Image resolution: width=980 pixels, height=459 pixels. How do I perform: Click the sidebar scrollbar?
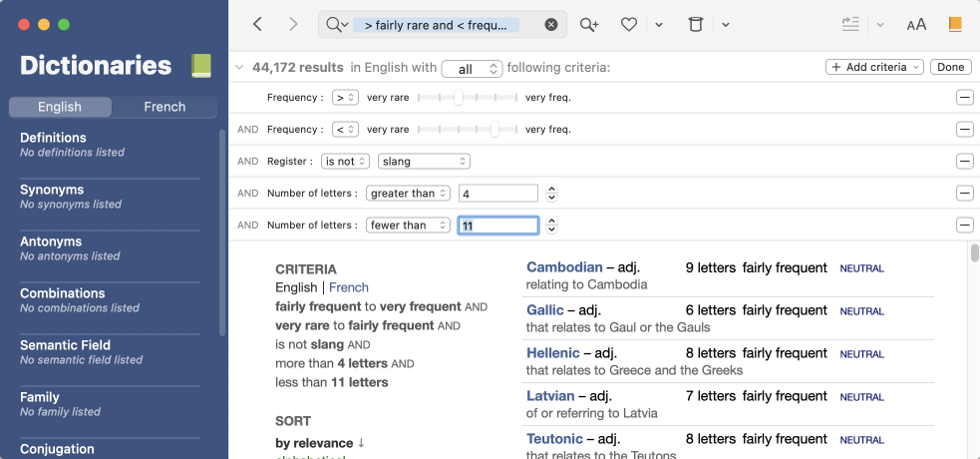coord(222,232)
